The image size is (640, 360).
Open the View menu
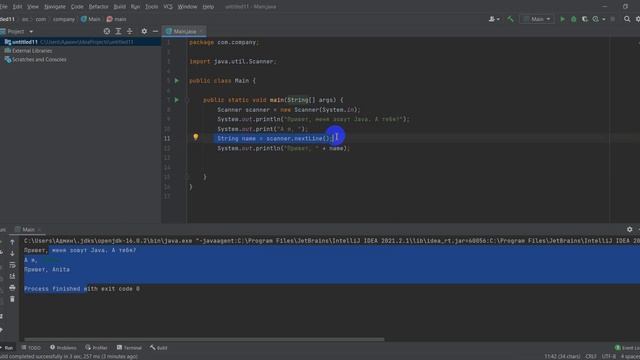click(x=33, y=7)
